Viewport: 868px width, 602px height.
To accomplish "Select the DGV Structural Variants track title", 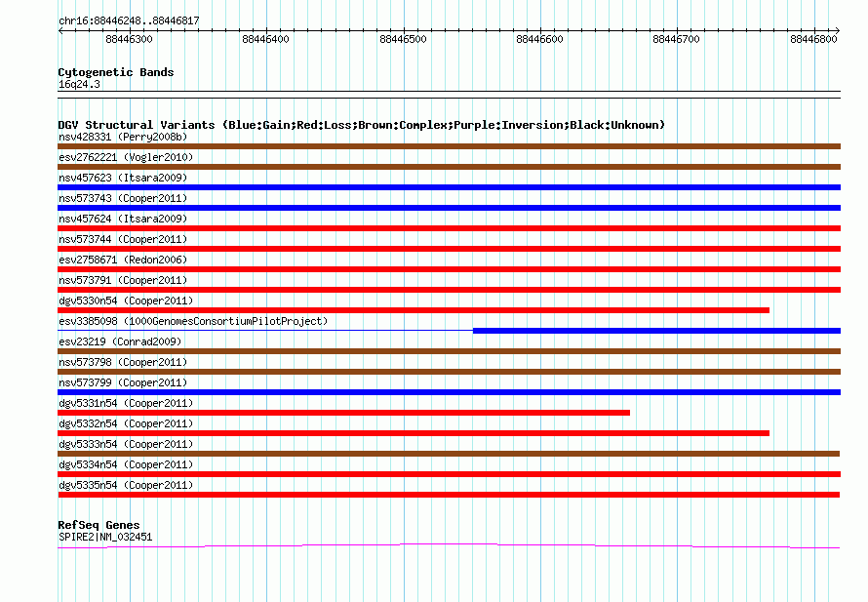I will (x=361, y=125).
